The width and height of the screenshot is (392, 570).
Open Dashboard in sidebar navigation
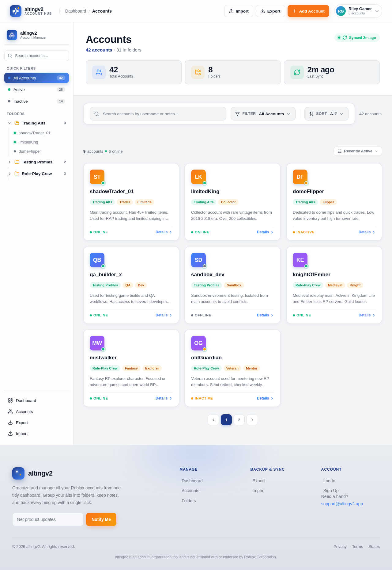click(x=36, y=400)
